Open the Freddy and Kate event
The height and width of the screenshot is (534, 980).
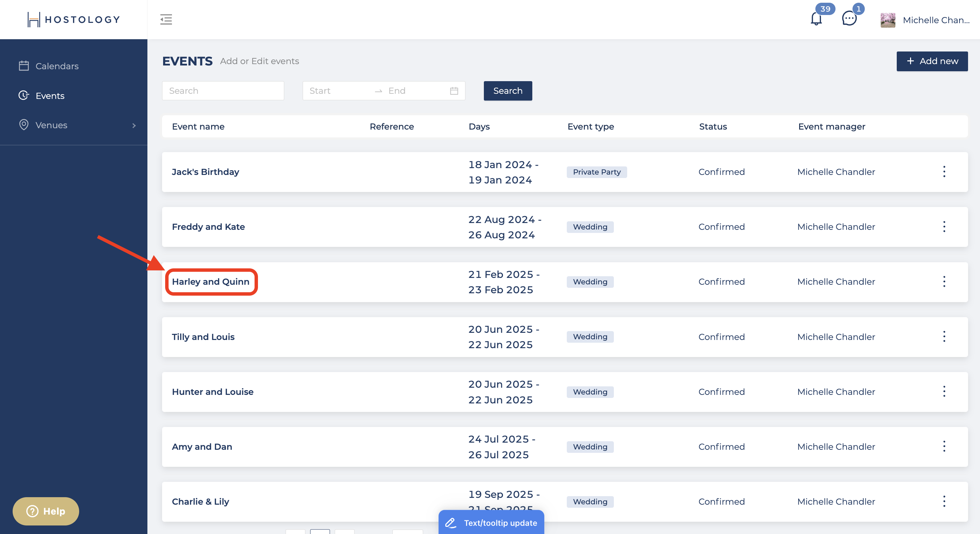click(208, 226)
